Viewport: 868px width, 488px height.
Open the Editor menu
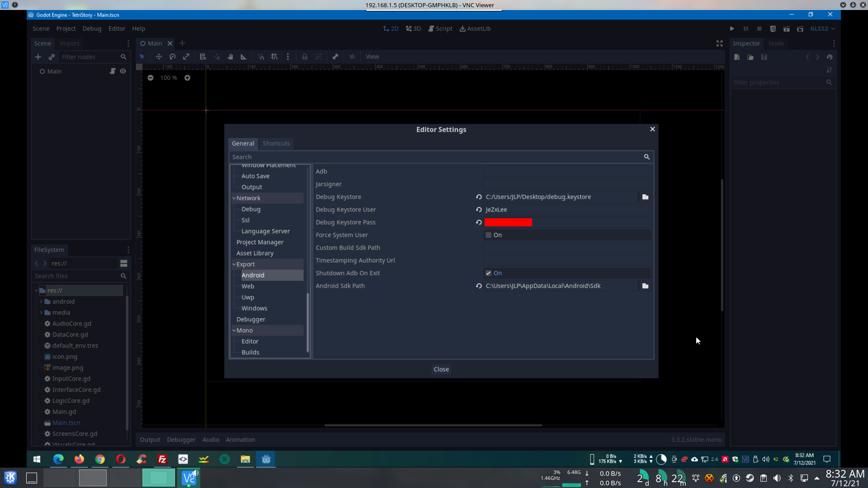(x=117, y=28)
